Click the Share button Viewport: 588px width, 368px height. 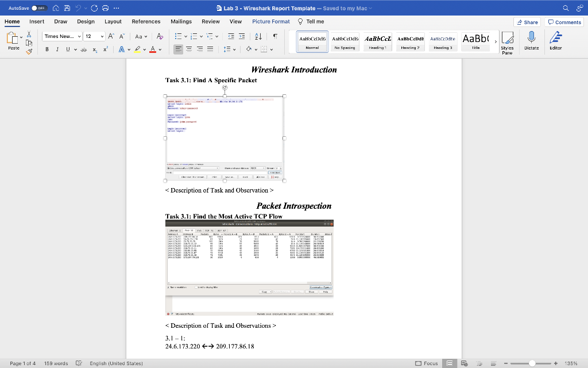pos(527,21)
